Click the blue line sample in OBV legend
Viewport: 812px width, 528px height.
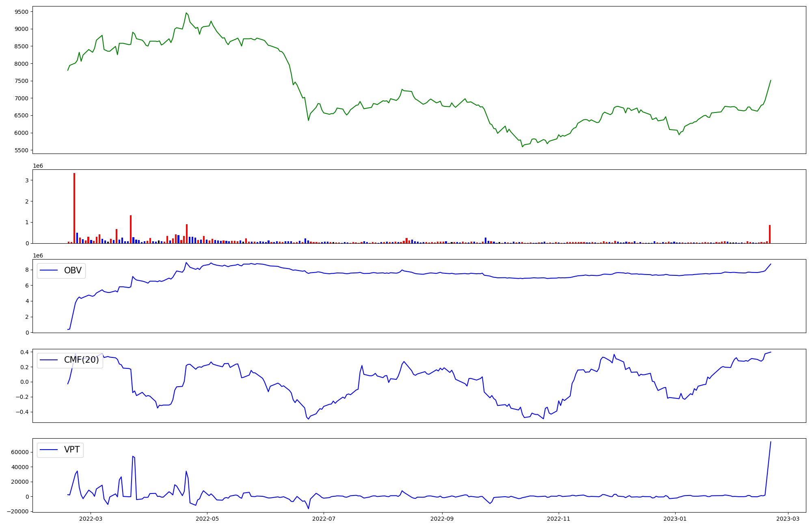click(x=49, y=270)
